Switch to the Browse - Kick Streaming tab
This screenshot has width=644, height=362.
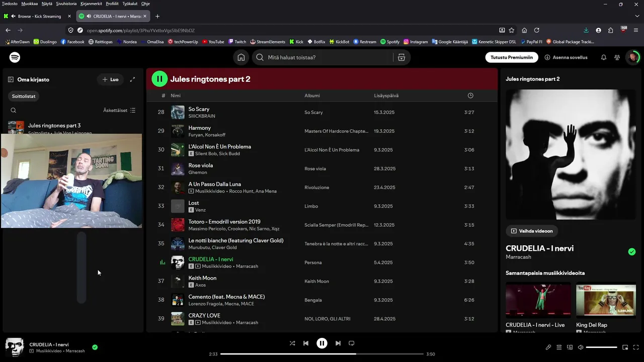pyautogui.click(x=38, y=16)
